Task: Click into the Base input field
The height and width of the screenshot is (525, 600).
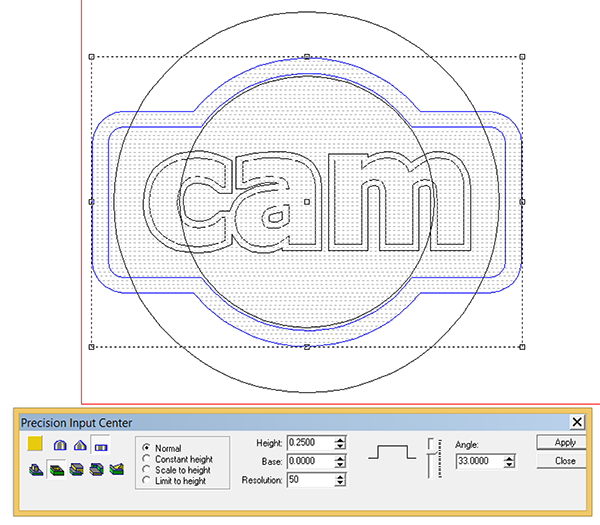Action: coord(310,461)
